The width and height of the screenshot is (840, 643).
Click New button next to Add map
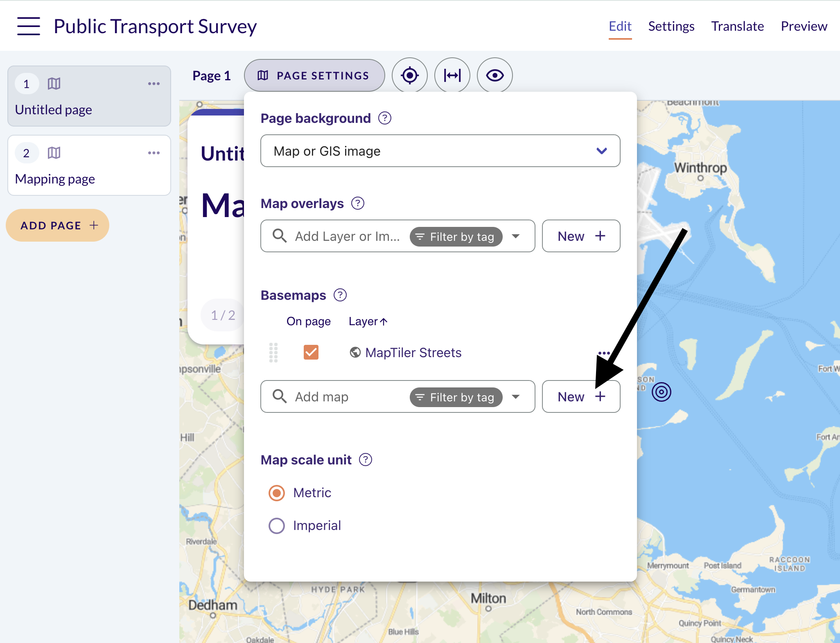pyautogui.click(x=581, y=396)
